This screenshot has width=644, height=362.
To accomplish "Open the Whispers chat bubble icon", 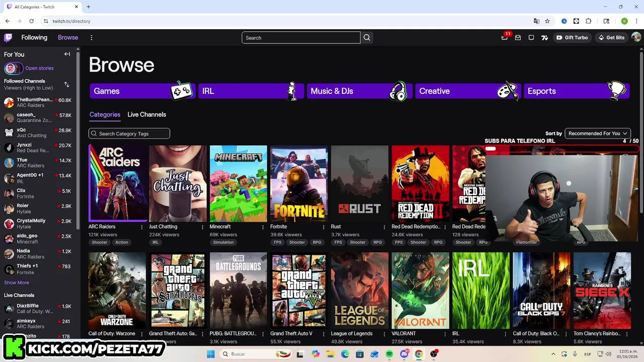I will tap(531, 38).
